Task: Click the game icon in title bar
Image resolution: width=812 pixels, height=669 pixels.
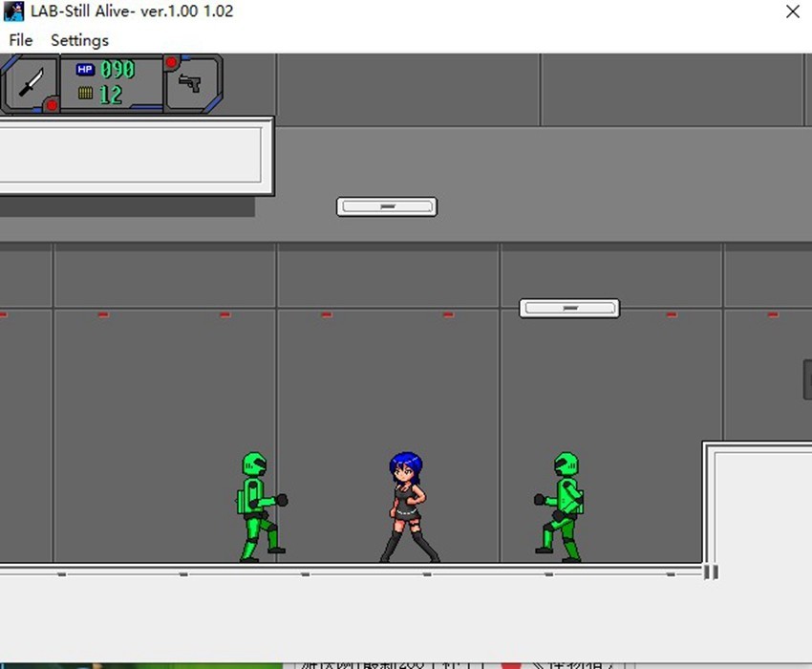Action: pyautogui.click(x=13, y=11)
